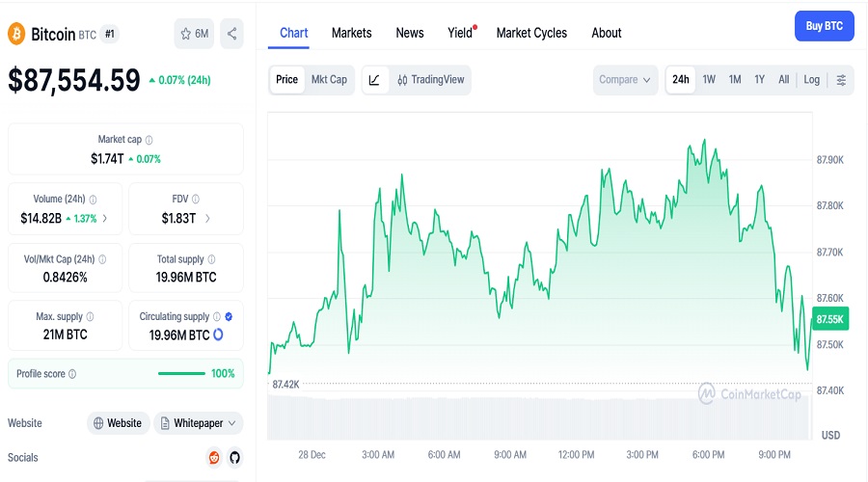Screen dimensions: 868x482
Task: Open the News tab
Action: coord(410,33)
